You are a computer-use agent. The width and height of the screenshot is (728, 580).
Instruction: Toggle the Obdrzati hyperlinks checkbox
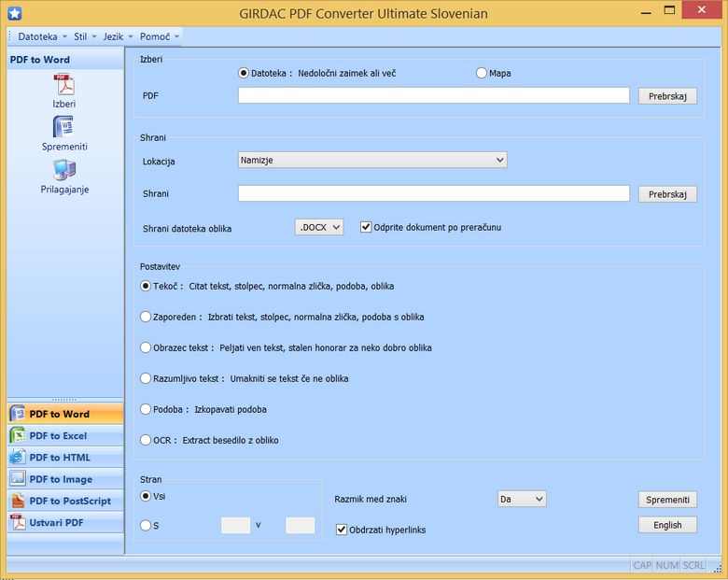(x=342, y=530)
